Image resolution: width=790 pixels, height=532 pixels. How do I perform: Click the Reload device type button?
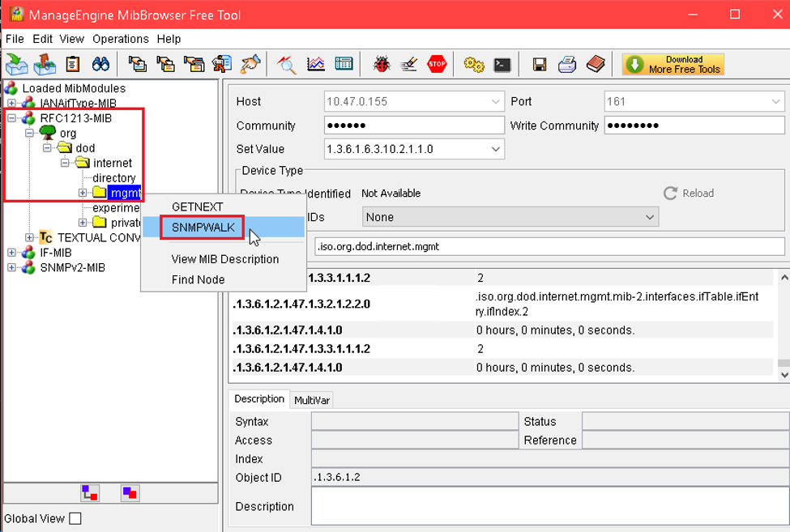pos(689,194)
